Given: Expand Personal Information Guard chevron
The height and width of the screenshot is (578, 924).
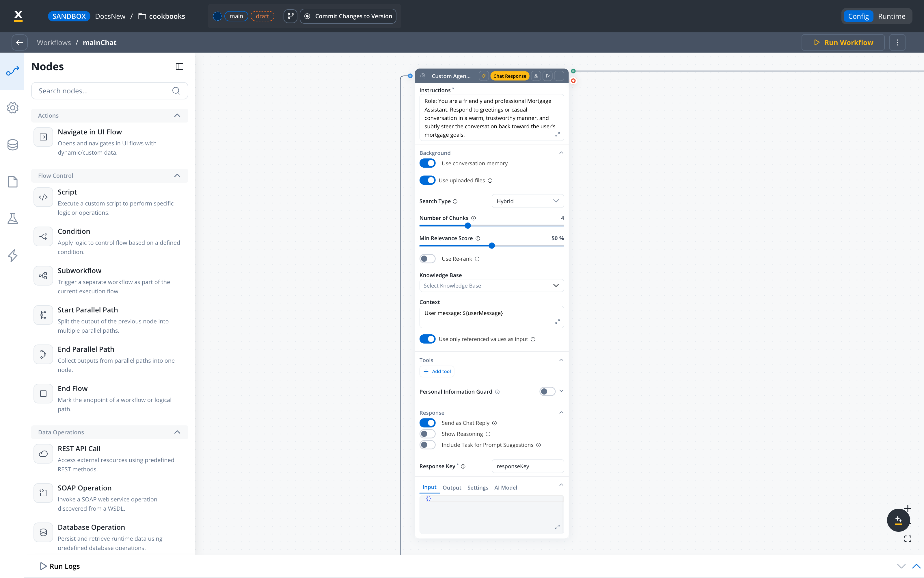Looking at the screenshot, I should point(561,391).
